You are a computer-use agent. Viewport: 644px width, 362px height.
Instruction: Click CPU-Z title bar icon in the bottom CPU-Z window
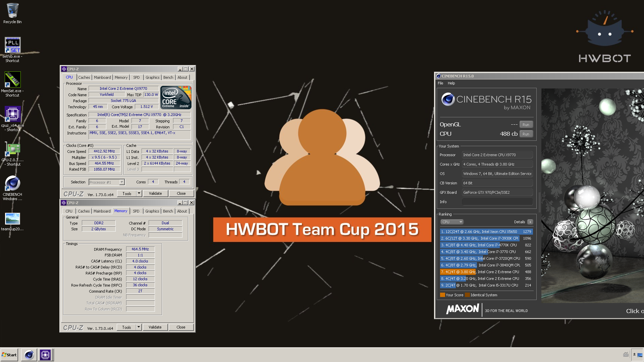coord(64,203)
